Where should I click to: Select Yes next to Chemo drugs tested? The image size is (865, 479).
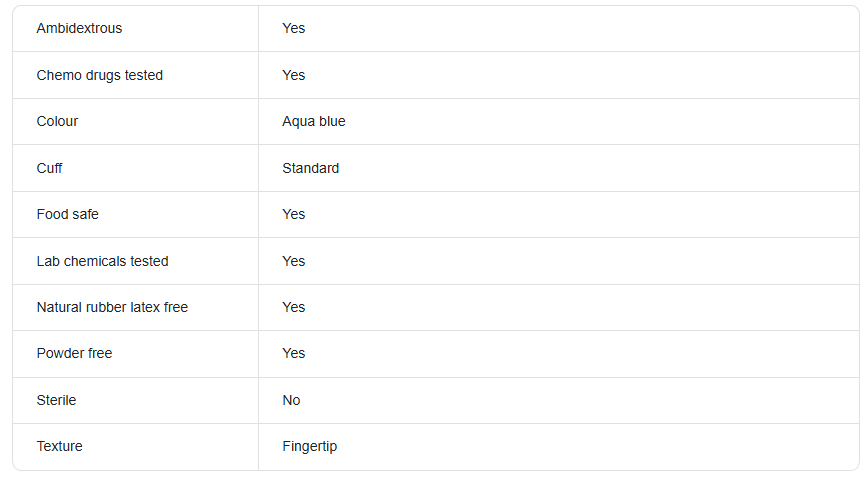point(293,75)
